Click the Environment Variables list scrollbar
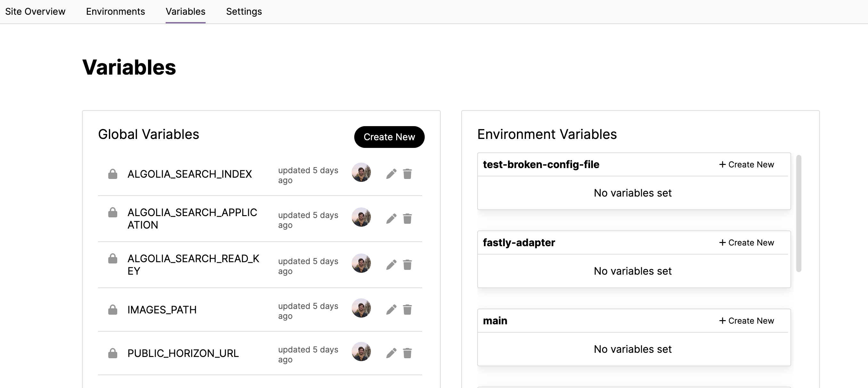 pyautogui.click(x=798, y=213)
